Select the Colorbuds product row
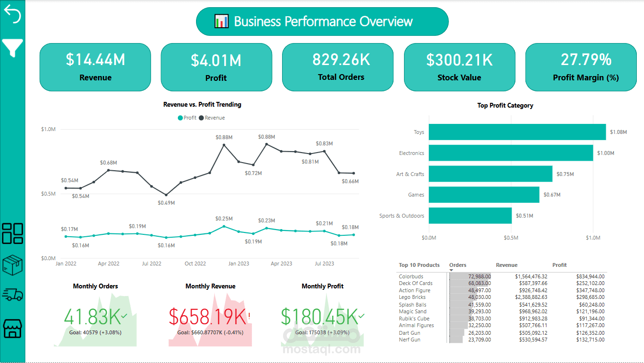This screenshot has width=644, height=363. (502, 276)
